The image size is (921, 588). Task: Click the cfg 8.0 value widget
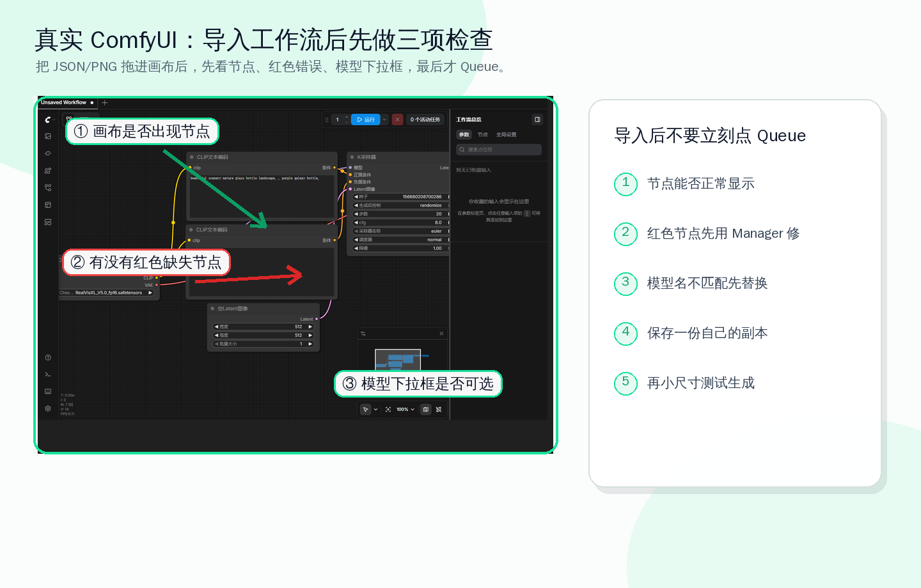tap(401, 222)
